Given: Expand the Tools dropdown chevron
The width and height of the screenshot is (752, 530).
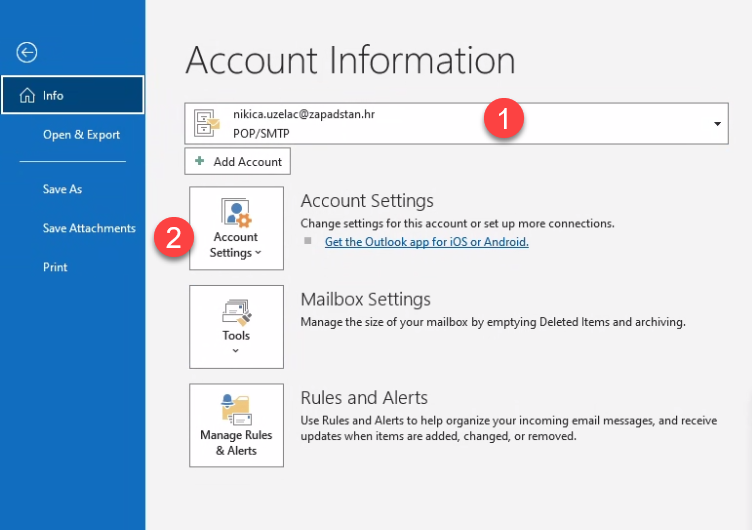Looking at the screenshot, I should point(235,351).
